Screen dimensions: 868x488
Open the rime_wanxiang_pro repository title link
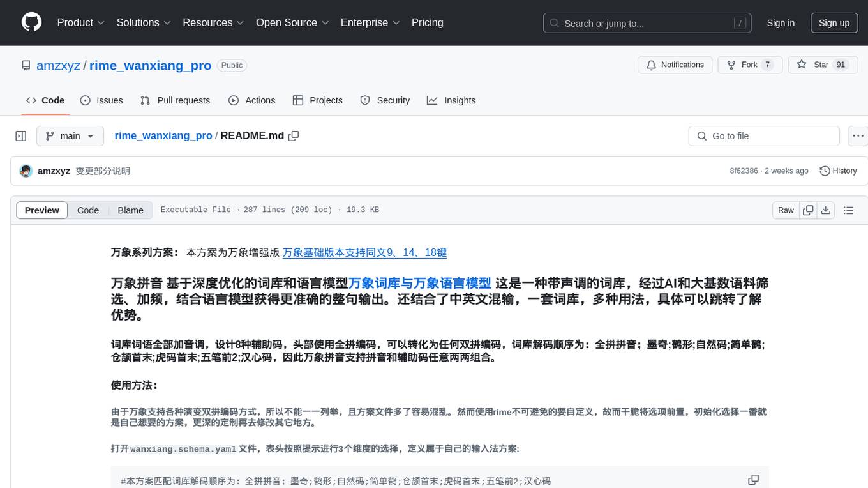tap(150, 65)
